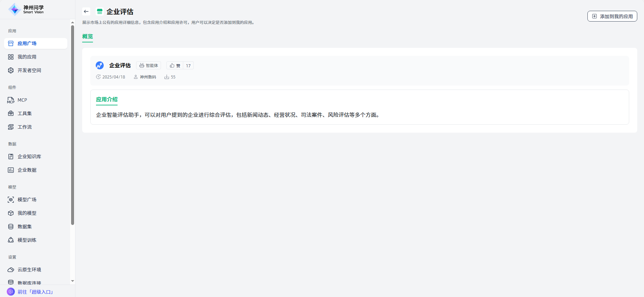Viewport: 644px width, 297px height.
Task: Select the 概览 tab
Action: [x=88, y=36]
